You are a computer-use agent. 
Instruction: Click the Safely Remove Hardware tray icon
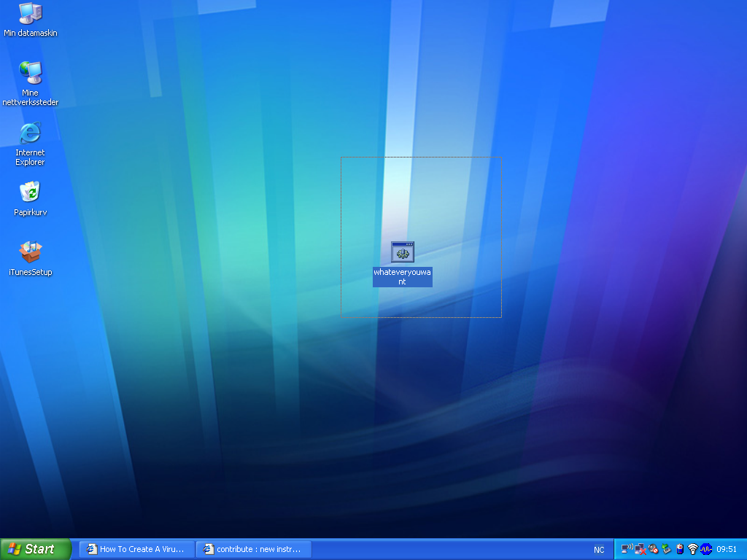pos(666,549)
